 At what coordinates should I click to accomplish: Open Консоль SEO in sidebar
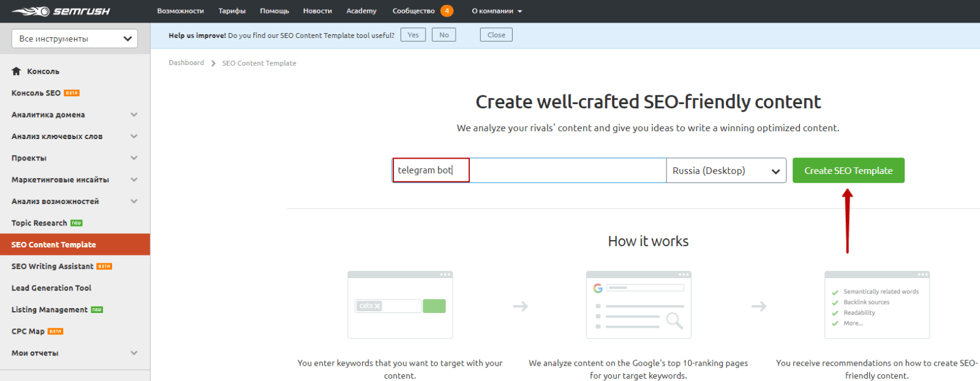(x=36, y=93)
